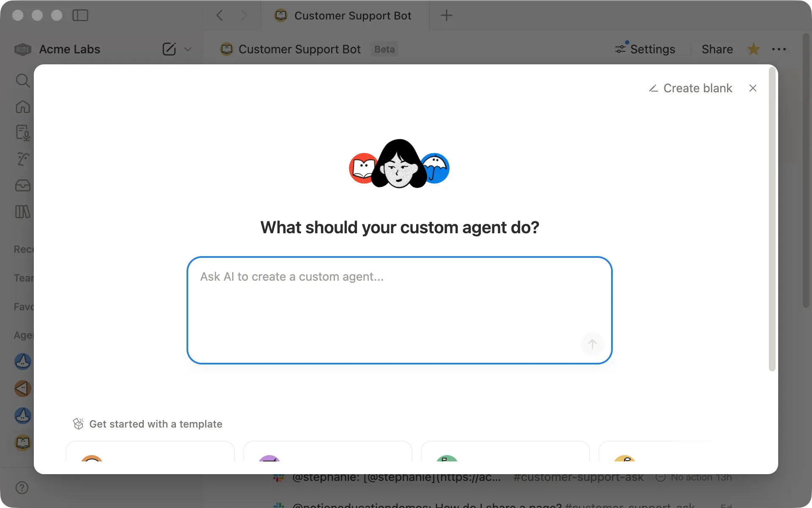Click the Create blank link
812x508 pixels.
698,88
